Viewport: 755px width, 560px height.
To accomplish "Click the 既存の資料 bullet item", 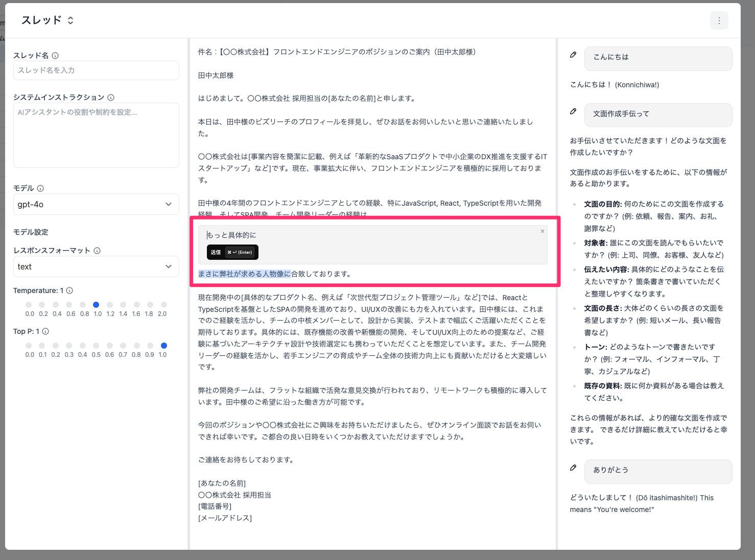I will tap(654, 392).
